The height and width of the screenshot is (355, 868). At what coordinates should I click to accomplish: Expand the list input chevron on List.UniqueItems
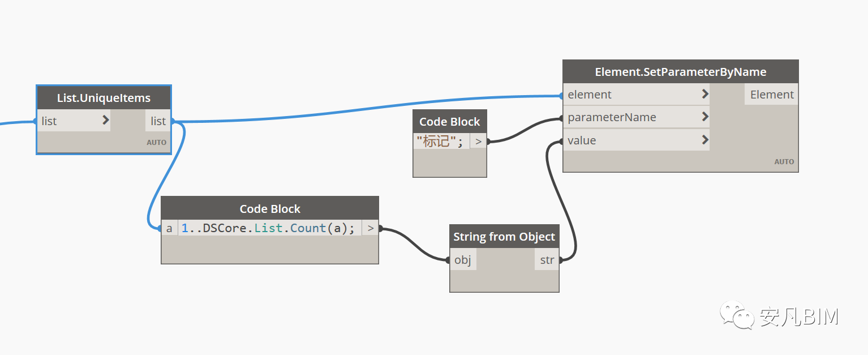[x=106, y=121]
